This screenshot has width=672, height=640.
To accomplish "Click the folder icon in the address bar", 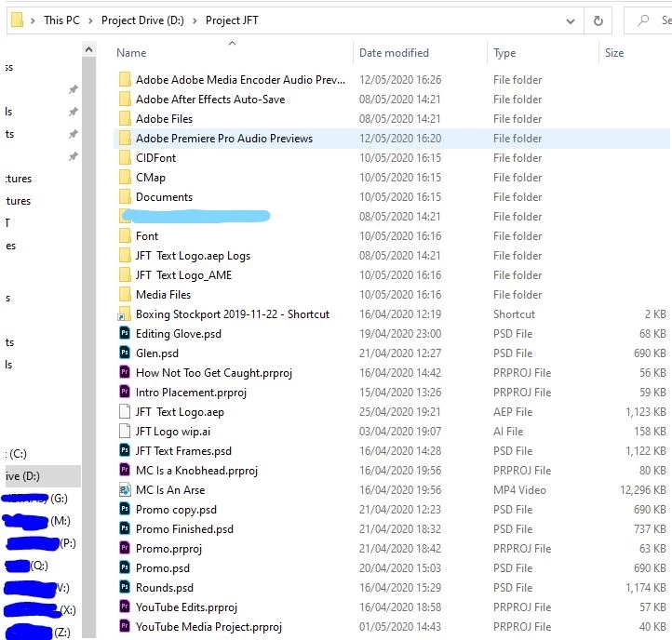I will [x=17, y=20].
